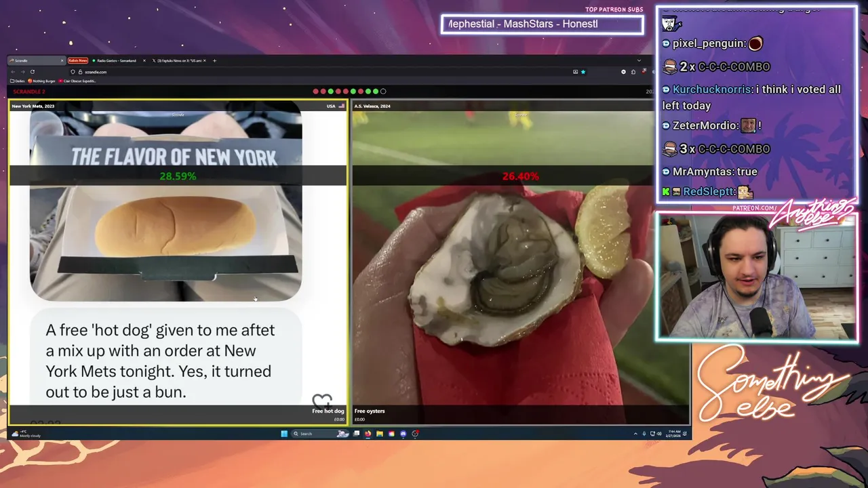The image size is (868, 488).
Task: Open the weather widget Mostly cloudy
Action: (26, 434)
